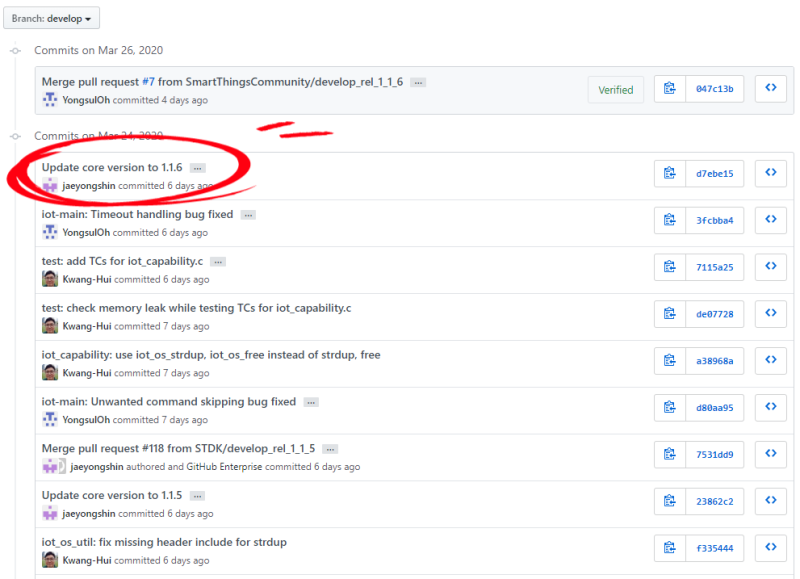Click Kwang-Hui avatar on memory leak commit
The image size is (800, 579).
(x=49, y=326)
